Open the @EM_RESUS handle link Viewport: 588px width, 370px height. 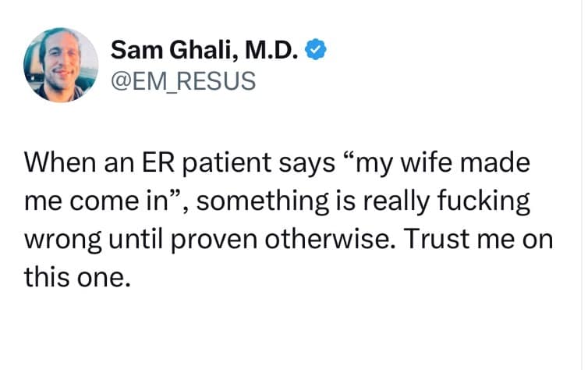(x=182, y=80)
